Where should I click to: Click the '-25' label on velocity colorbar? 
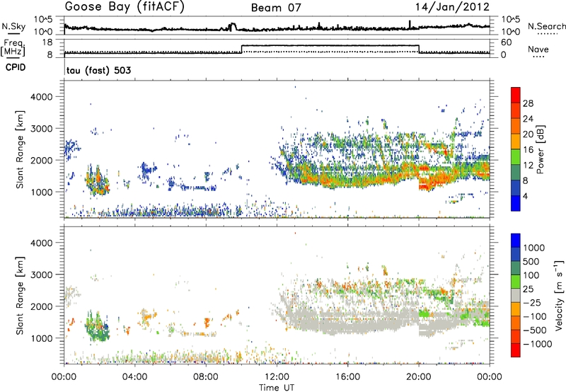(x=532, y=303)
